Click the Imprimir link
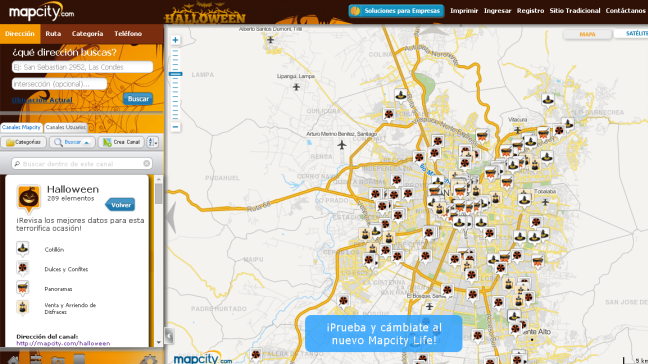This screenshot has width=648, height=364. tap(464, 11)
